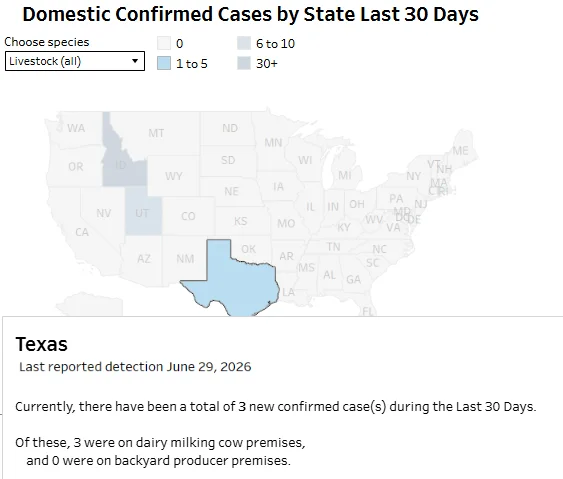Select Wyoming (WY) on the map
The image size is (563, 479).
[x=173, y=176]
